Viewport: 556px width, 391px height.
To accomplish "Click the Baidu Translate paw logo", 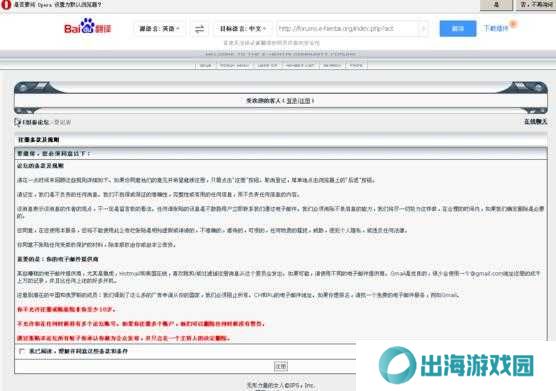I will click(88, 26).
